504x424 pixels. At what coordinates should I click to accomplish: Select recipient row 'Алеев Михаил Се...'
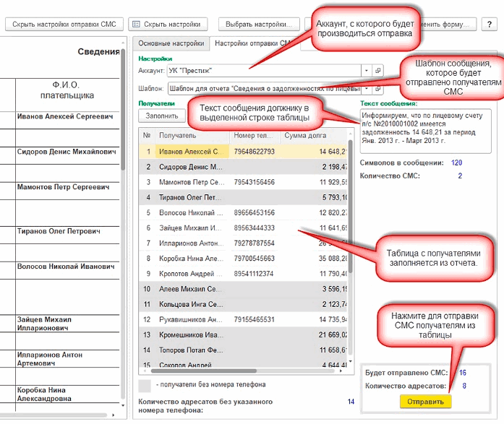click(x=243, y=289)
